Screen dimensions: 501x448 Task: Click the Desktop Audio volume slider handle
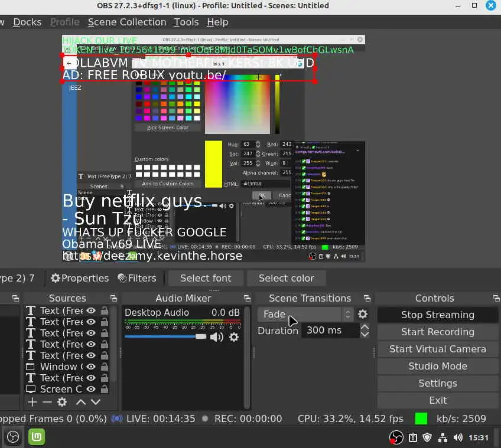pyautogui.click(x=201, y=336)
